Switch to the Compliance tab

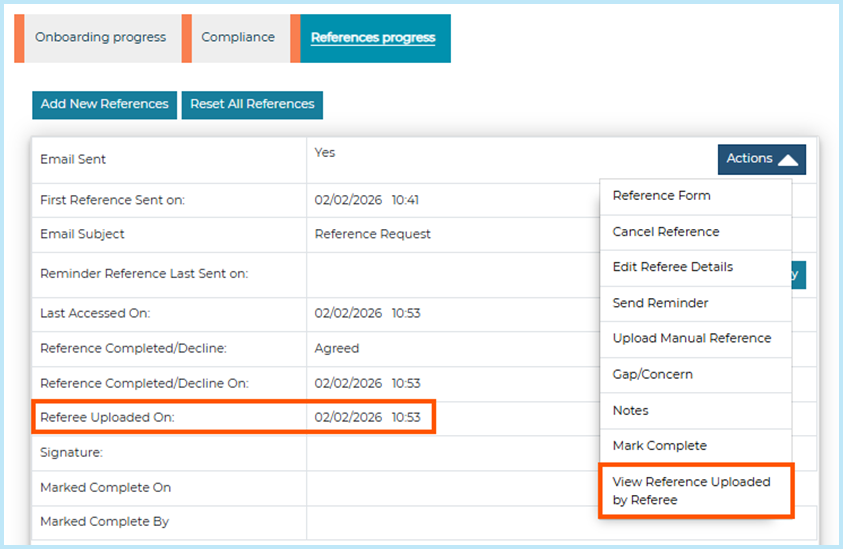point(238,38)
